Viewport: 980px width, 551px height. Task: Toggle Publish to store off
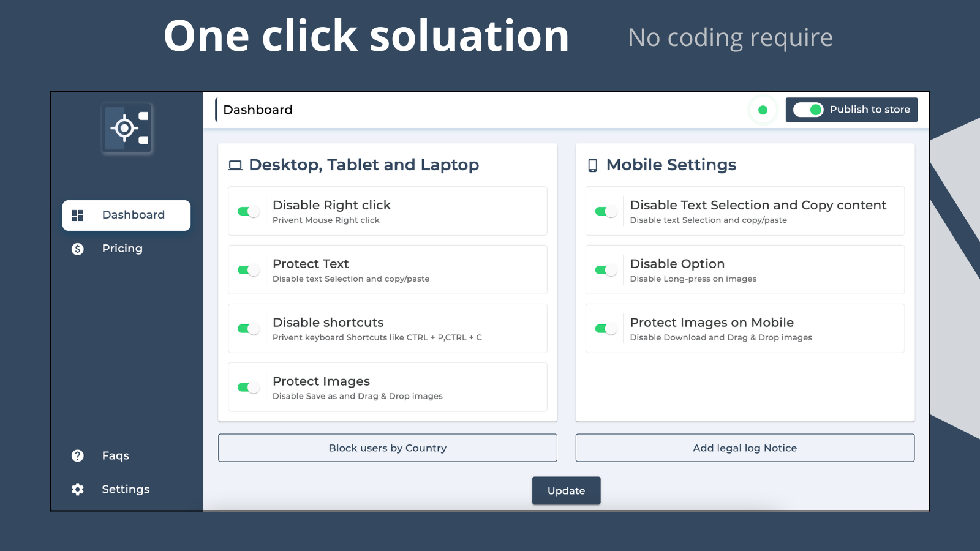click(808, 110)
